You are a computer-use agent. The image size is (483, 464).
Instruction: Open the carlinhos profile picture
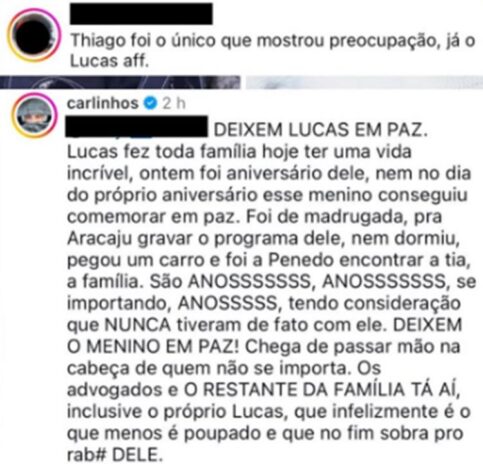coord(35,115)
